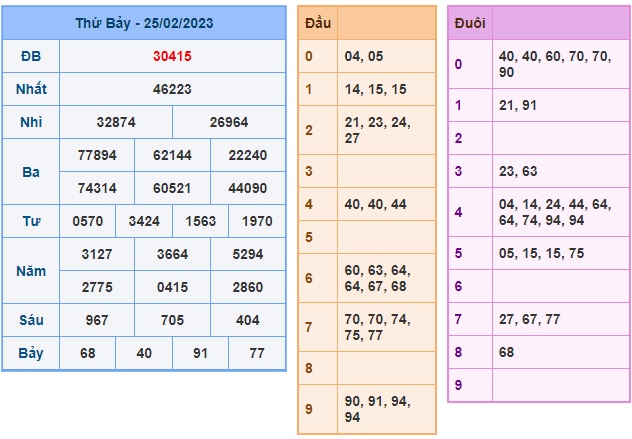Click '23, 63' in Đuôi table
Image resolution: width=632 pixels, height=439 pixels.
(518, 171)
